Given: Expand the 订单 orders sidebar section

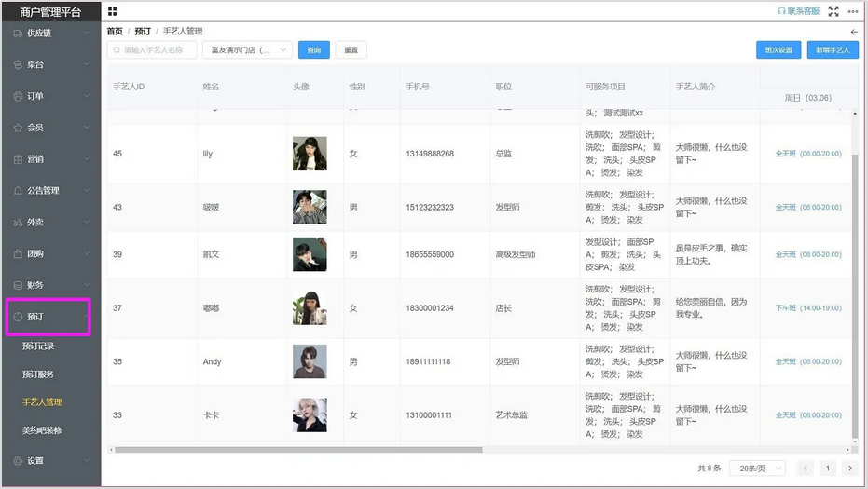Looking at the screenshot, I should (x=49, y=96).
